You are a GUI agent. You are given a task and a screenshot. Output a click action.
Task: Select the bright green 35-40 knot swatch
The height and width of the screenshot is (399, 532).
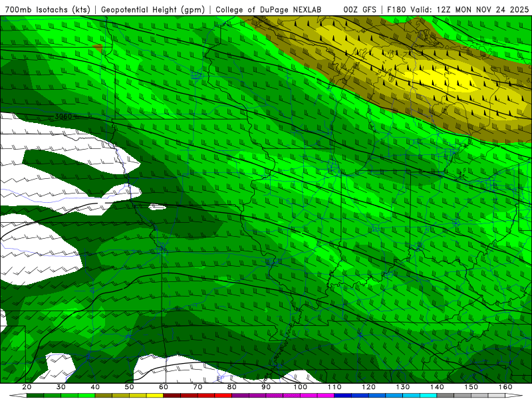click(x=86, y=395)
